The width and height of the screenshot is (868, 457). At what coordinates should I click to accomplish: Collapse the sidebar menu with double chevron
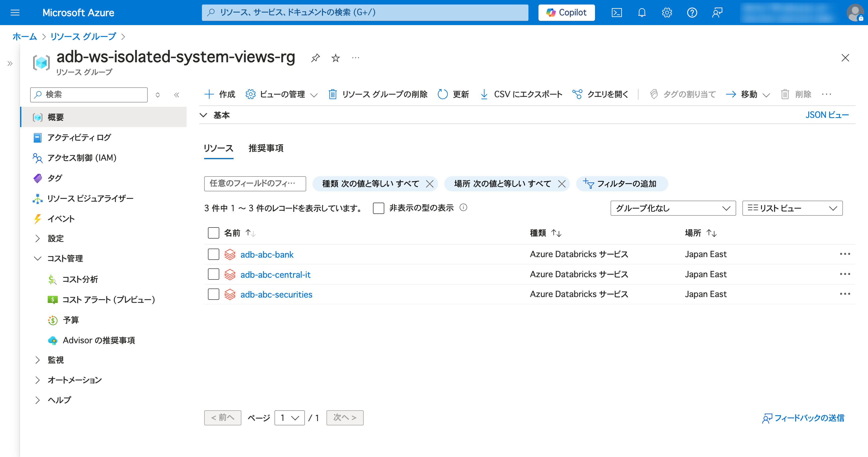tap(177, 95)
